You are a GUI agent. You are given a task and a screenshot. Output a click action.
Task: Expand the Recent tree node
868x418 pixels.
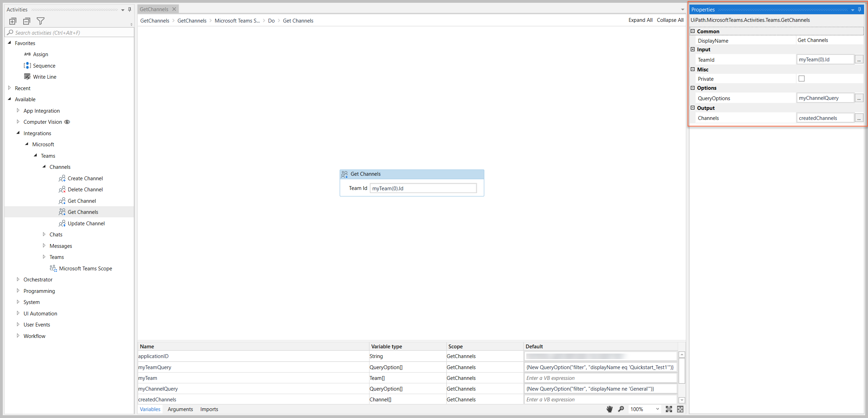(9, 88)
